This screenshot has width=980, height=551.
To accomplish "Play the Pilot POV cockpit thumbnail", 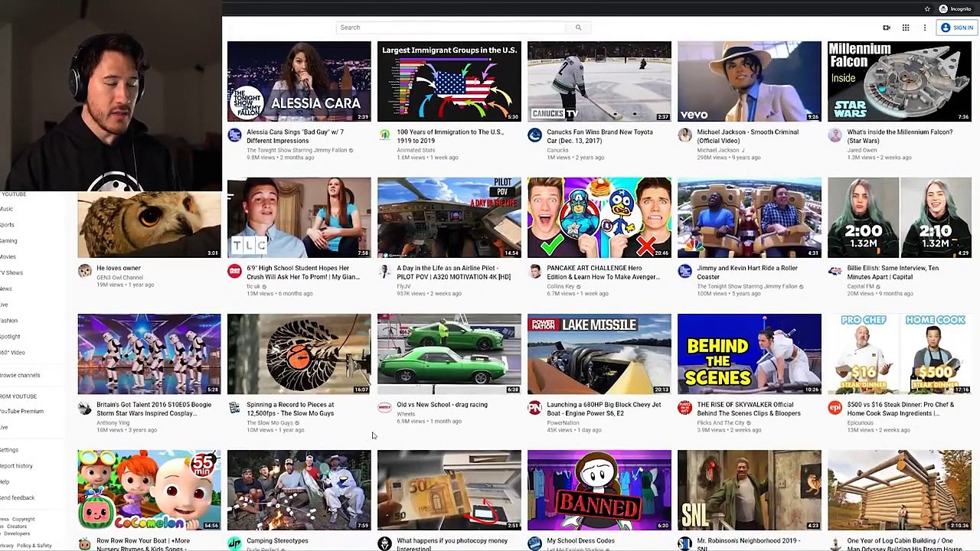I will pyautogui.click(x=449, y=218).
